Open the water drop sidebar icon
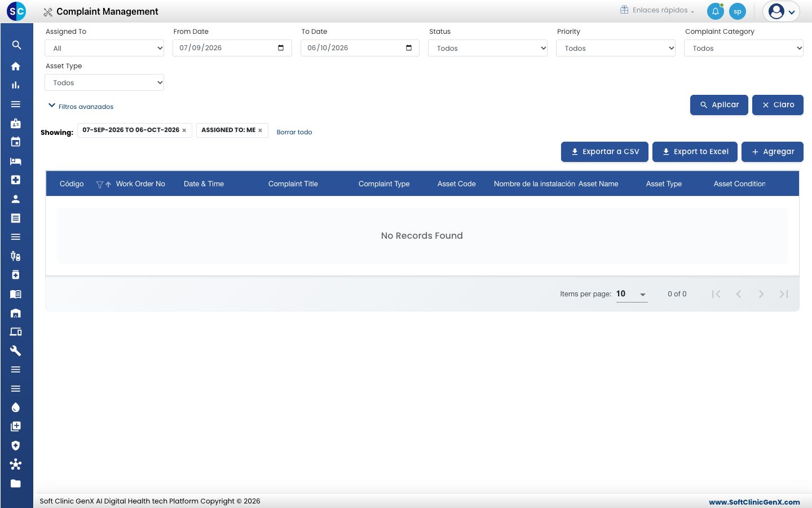This screenshot has height=508, width=812. [16, 408]
